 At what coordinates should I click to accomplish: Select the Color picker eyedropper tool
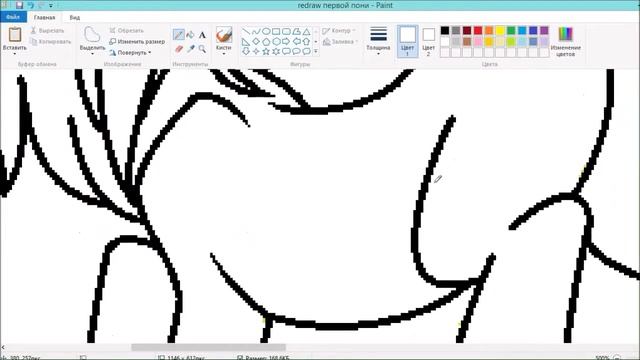(190, 49)
